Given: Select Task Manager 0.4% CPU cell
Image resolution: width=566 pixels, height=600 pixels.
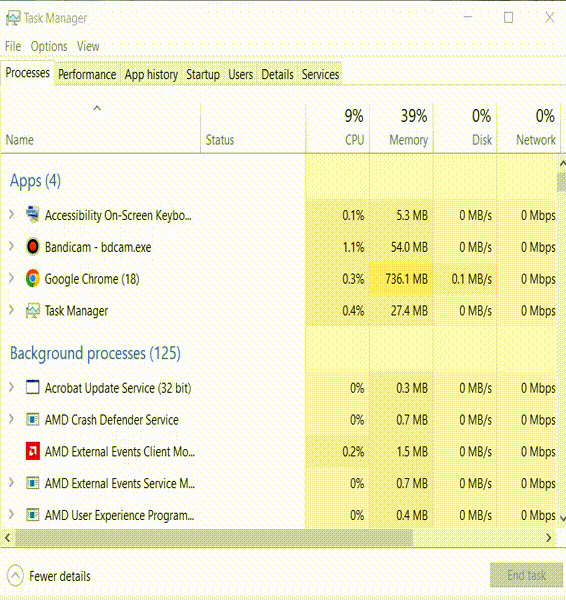Looking at the screenshot, I should point(338,311).
